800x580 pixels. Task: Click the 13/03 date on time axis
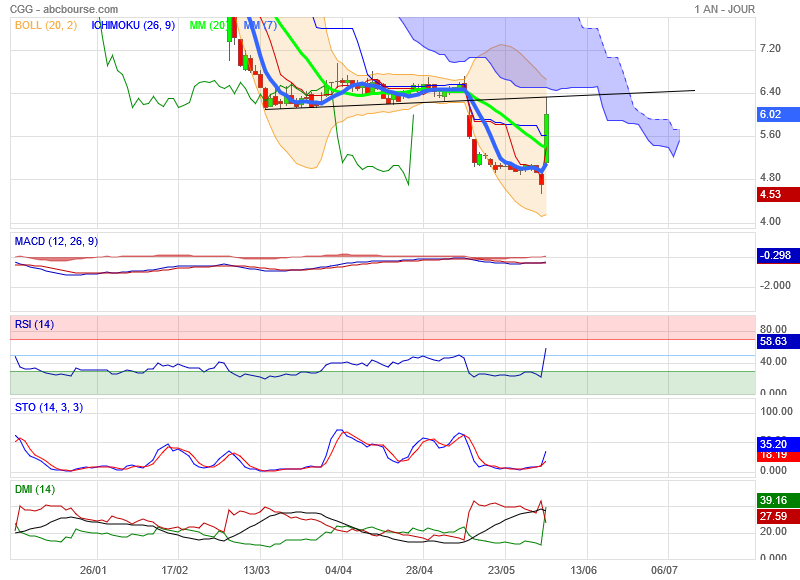click(x=257, y=570)
